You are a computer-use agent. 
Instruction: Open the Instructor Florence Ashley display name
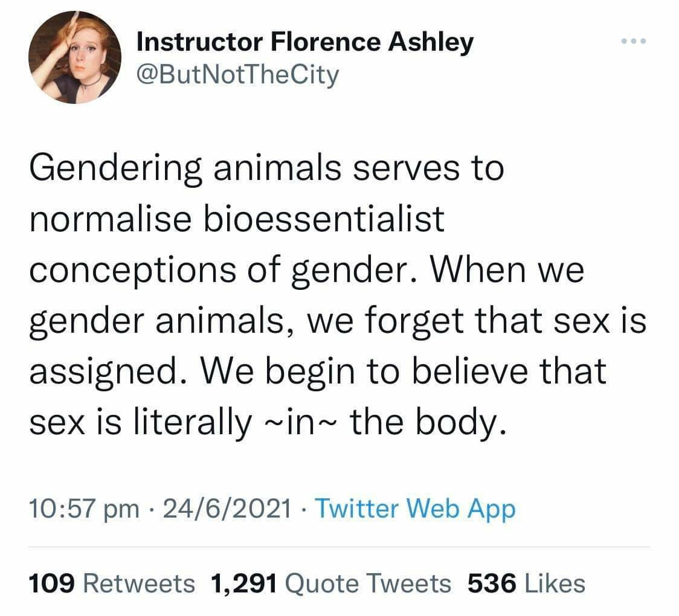point(305,42)
